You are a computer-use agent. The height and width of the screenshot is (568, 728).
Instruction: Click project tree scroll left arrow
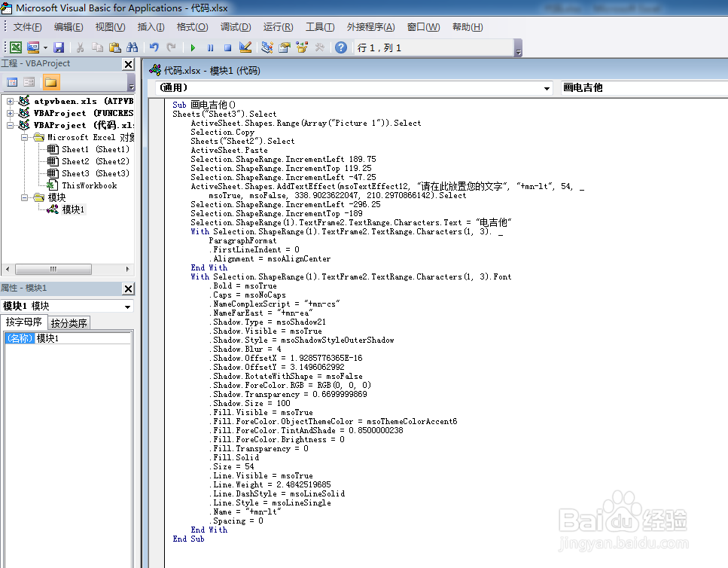[x=7, y=269]
